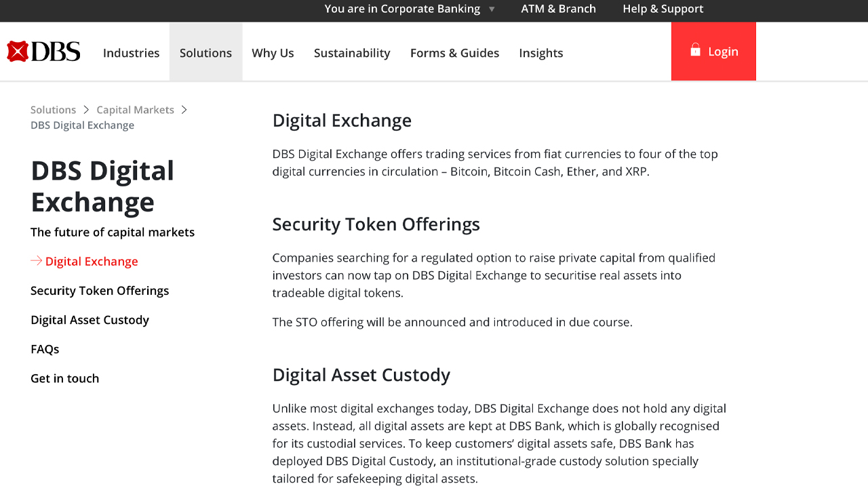Switch to the Why Us section
The height and width of the screenshot is (488, 868).
(x=273, y=53)
